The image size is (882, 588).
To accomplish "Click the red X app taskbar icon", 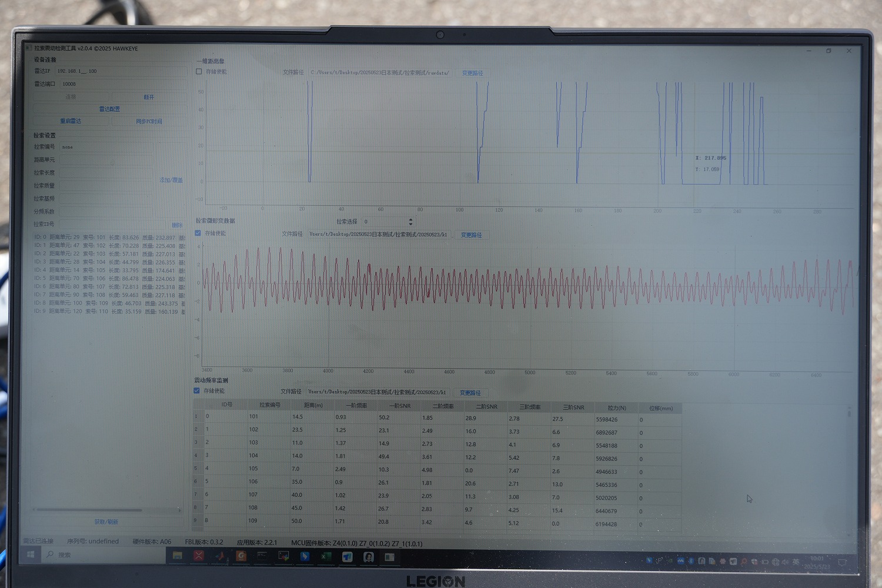I will (x=199, y=556).
